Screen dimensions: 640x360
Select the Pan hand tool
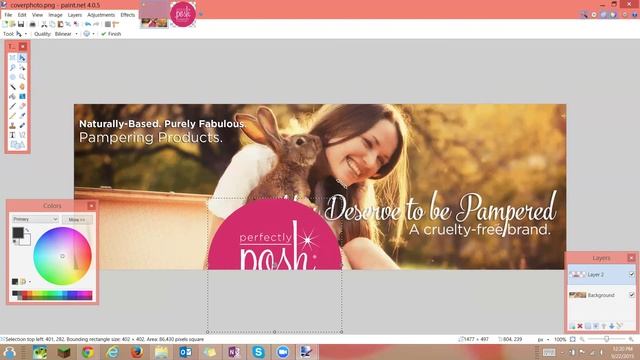[x=22, y=87]
